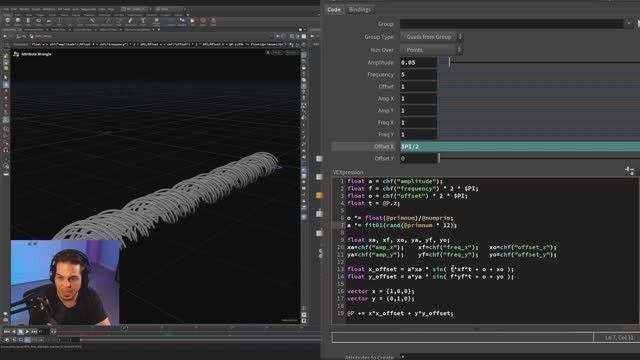The width and height of the screenshot is (640, 360).
Task: Click code line 1 float a amplitude
Action: pos(395,181)
